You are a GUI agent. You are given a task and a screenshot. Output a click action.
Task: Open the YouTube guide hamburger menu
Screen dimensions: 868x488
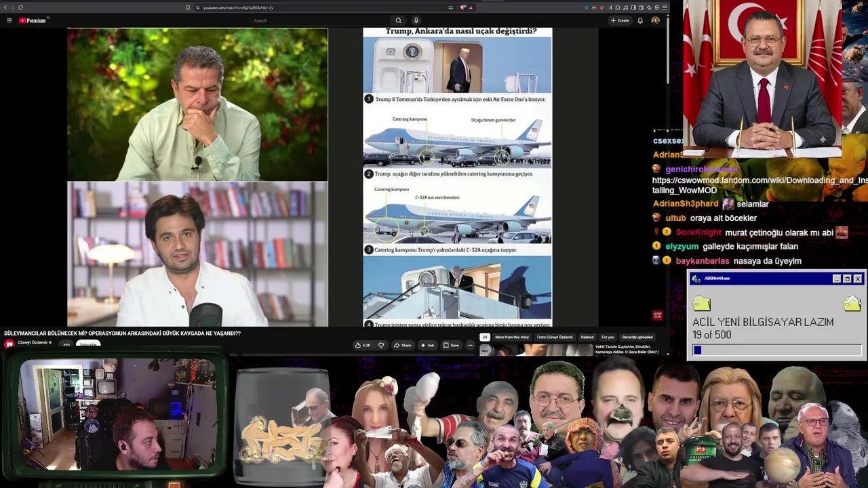point(9,20)
